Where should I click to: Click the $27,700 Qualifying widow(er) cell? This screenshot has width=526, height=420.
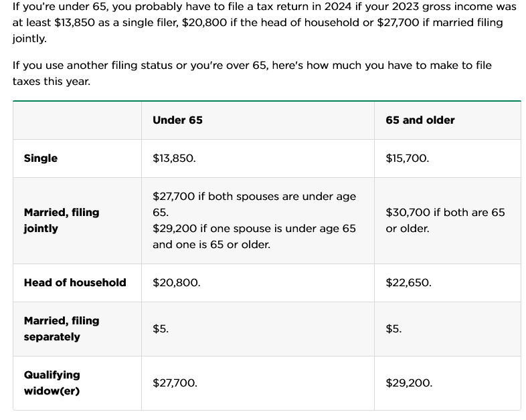[175, 383]
